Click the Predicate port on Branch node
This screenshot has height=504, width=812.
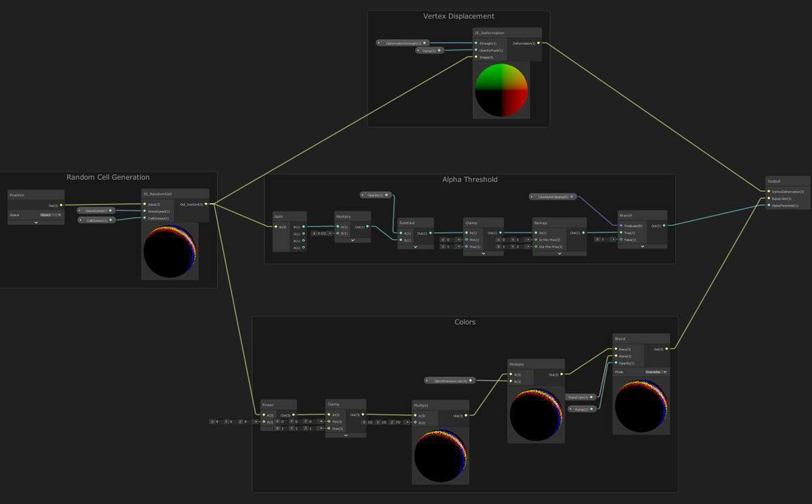pyautogui.click(x=621, y=225)
